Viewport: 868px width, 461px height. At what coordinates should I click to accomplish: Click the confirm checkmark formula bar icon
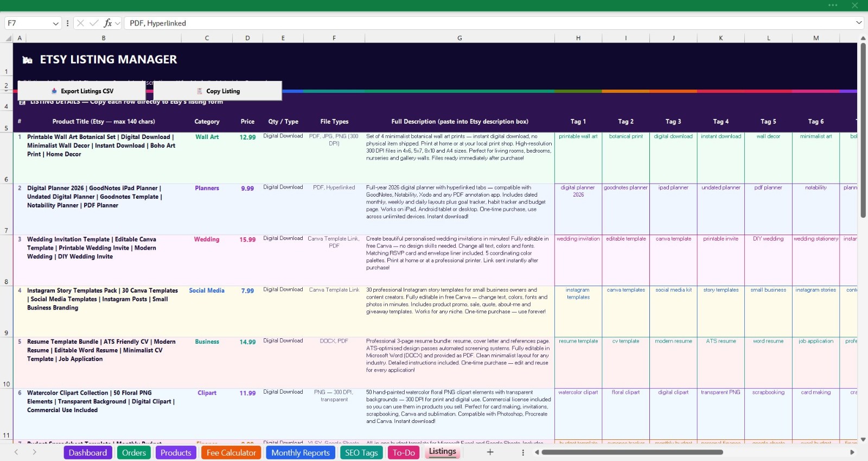tap(94, 23)
